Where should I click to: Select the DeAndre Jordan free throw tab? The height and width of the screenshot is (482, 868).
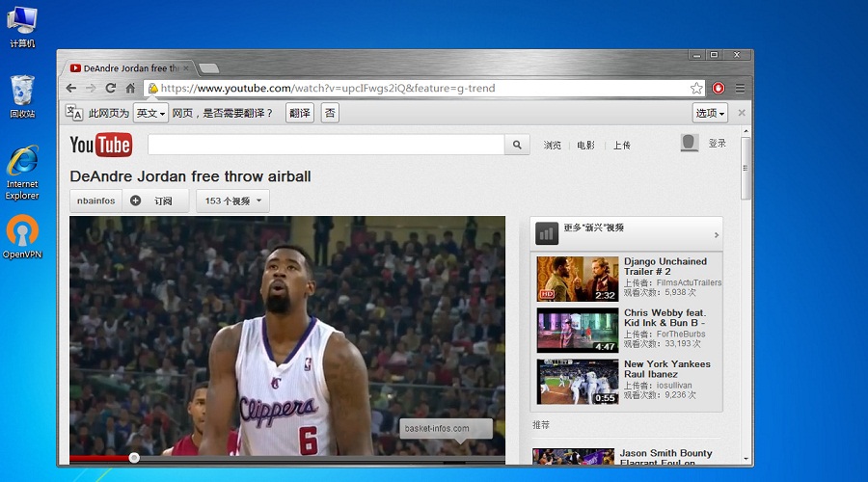click(x=126, y=68)
